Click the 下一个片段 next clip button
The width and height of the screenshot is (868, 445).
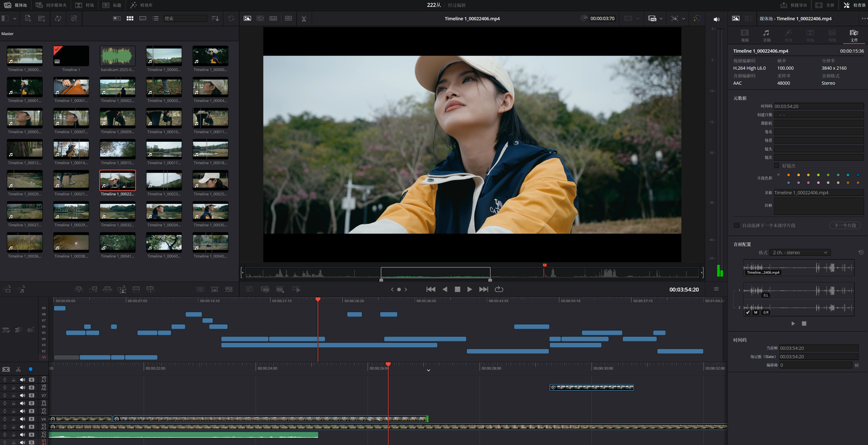845,226
